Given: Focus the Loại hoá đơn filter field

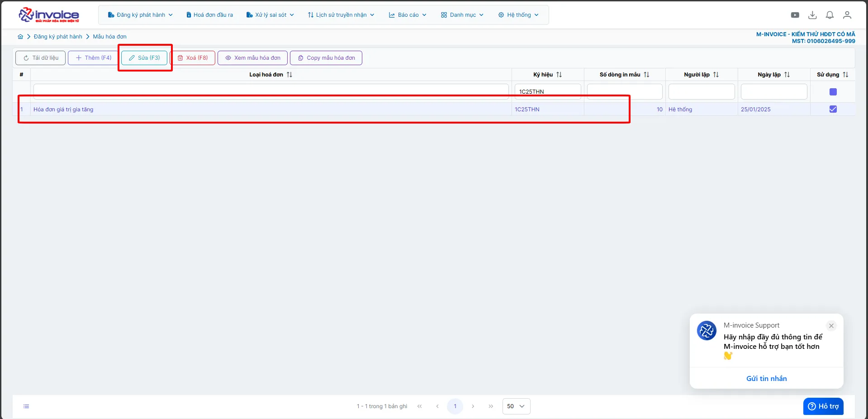Looking at the screenshot, I should click(271, 91).
